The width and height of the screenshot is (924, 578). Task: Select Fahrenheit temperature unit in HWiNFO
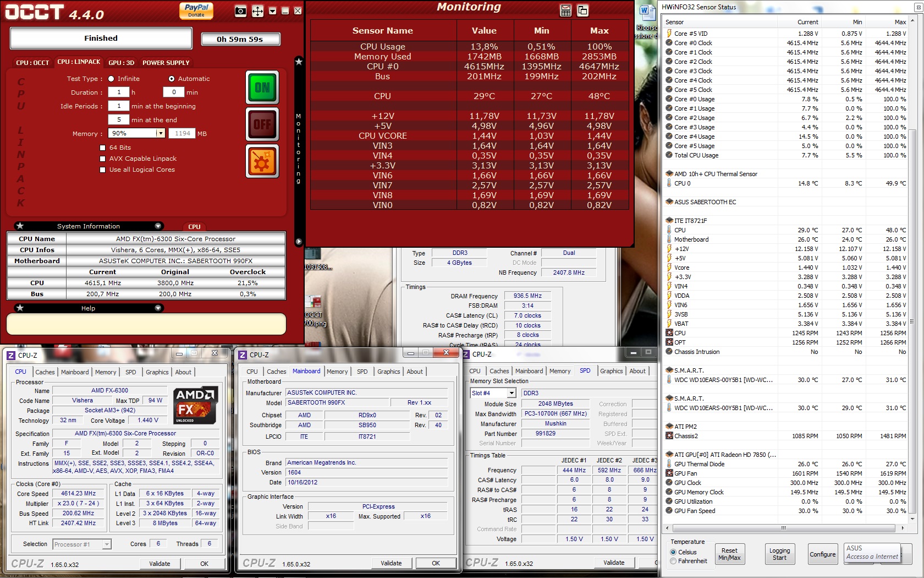tap(673, 561)
